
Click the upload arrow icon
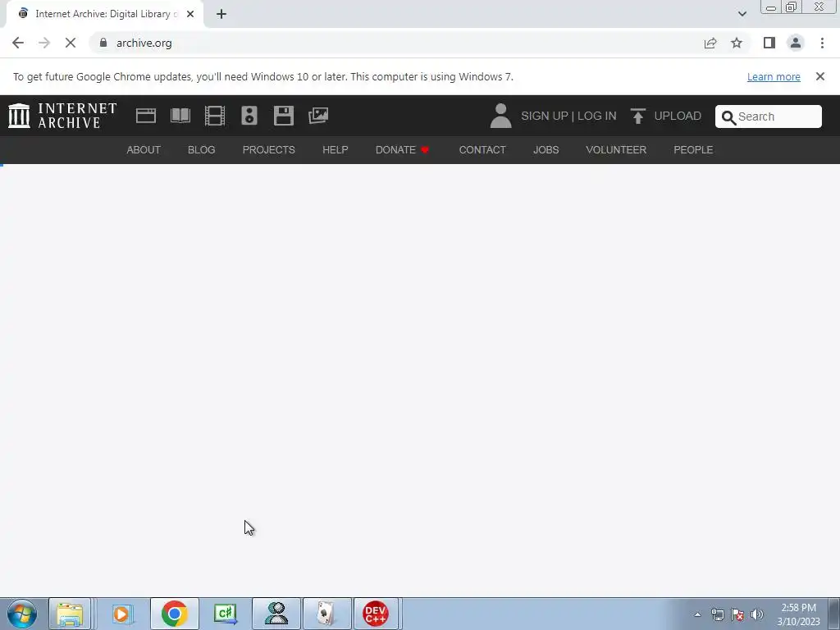[x=637, y=116]
